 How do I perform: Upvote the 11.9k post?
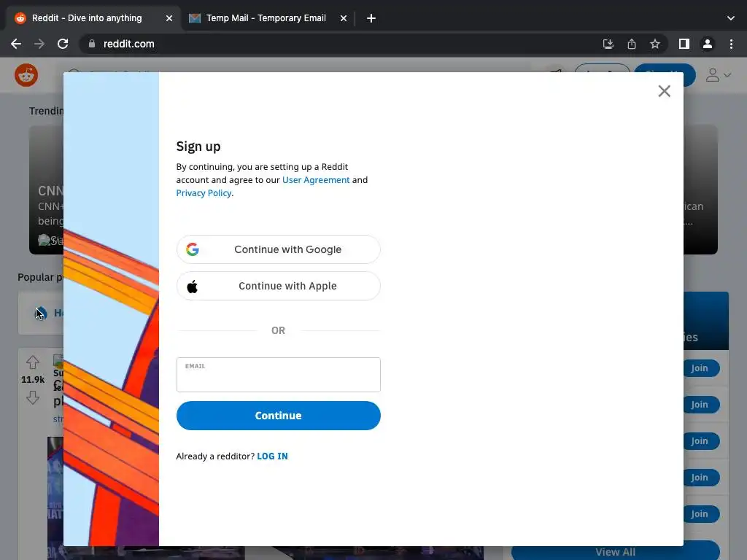pos(33,362)
